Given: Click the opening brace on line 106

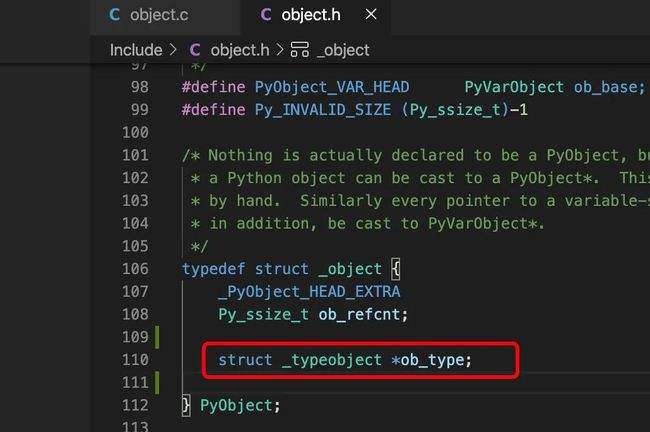Looking at the screenshot, I should [x=396, y=269].
